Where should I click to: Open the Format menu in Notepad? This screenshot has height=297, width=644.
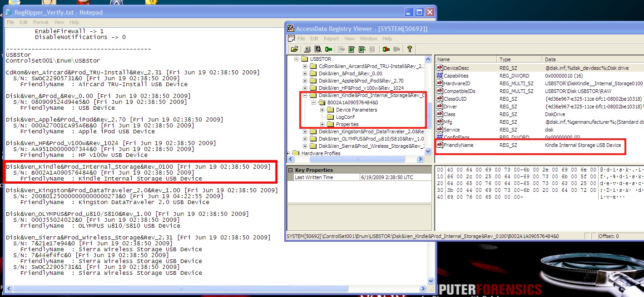pos(41,22)
